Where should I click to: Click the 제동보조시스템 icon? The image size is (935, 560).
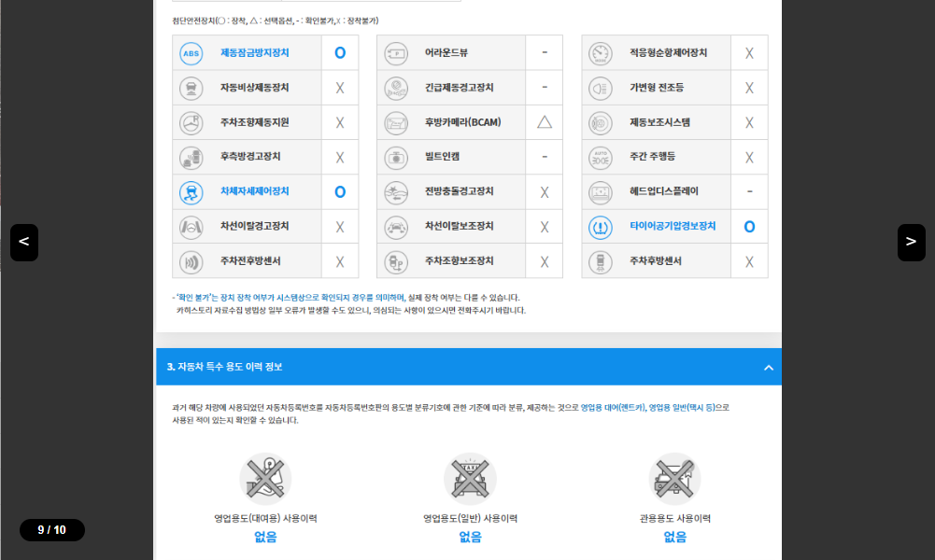tap(601, 122)
